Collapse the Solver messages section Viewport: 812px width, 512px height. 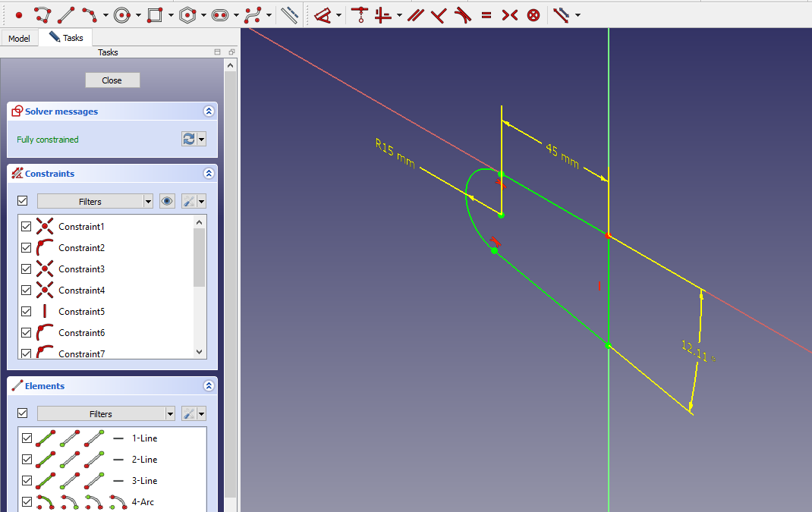(x=209, y=112)
